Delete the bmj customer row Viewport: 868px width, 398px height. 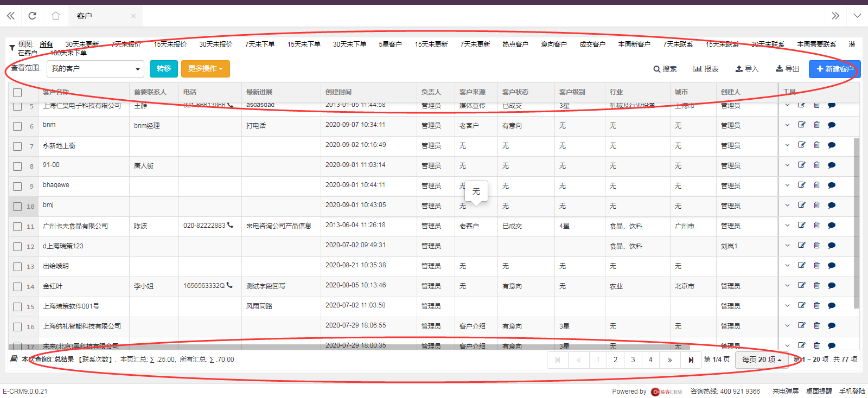tap(816, 205)
